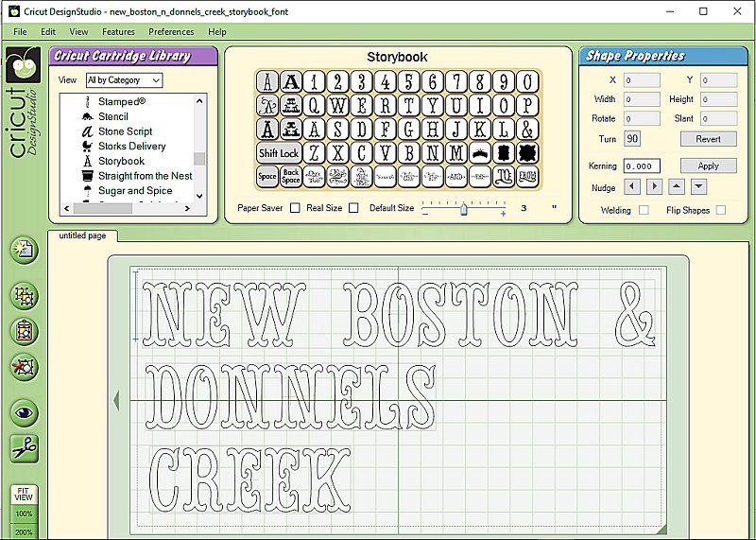Click the Kerning input field
This screenshot has width=756, height=540.
pyautogui.click(x=642, y=166)
